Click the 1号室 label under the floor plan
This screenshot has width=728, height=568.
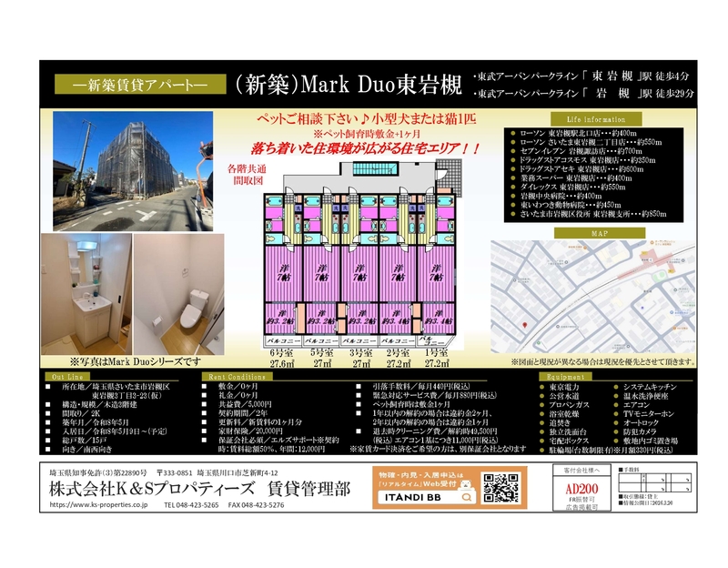[x=437, y=352]
